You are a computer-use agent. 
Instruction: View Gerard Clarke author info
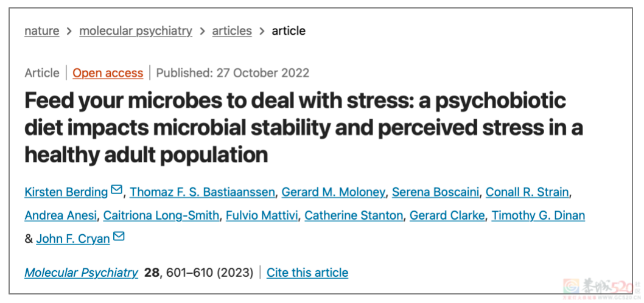447,215
